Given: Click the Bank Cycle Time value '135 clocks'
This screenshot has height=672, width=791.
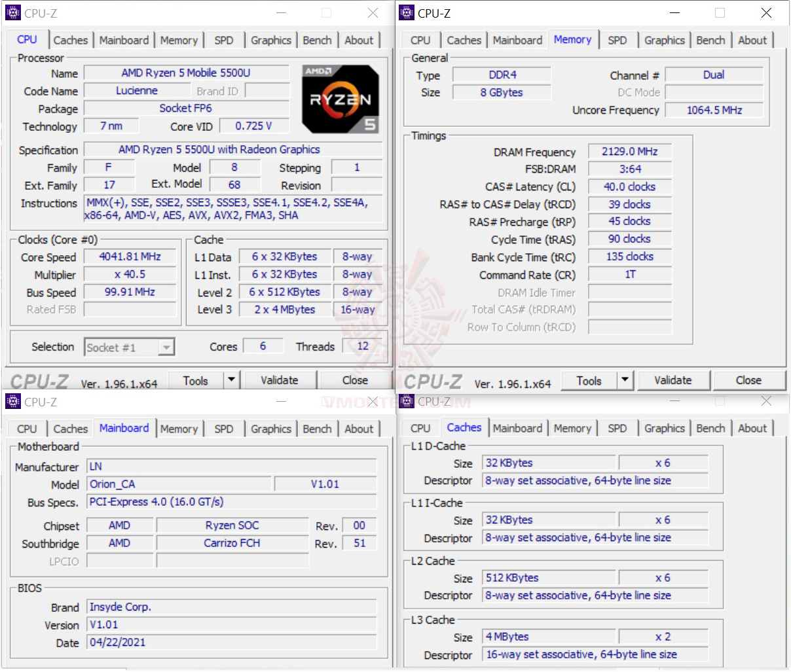Looking at the screenshot, I should (x=630, y=256).
